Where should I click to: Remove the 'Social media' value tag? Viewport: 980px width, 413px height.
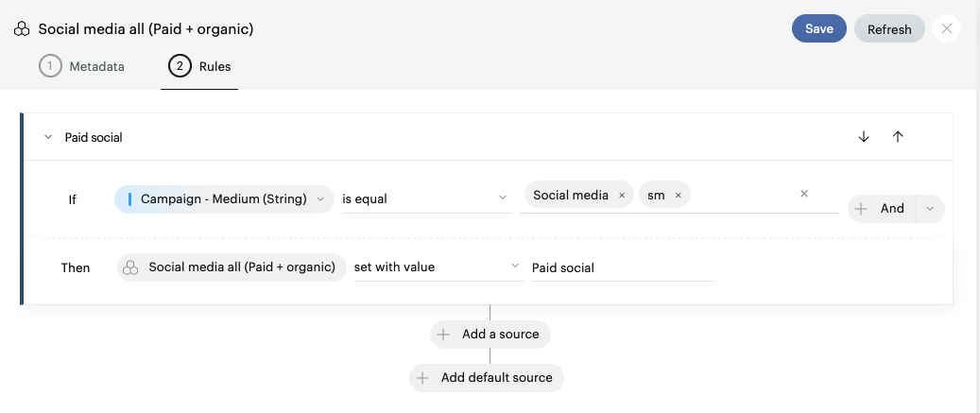tap(621, 196)
